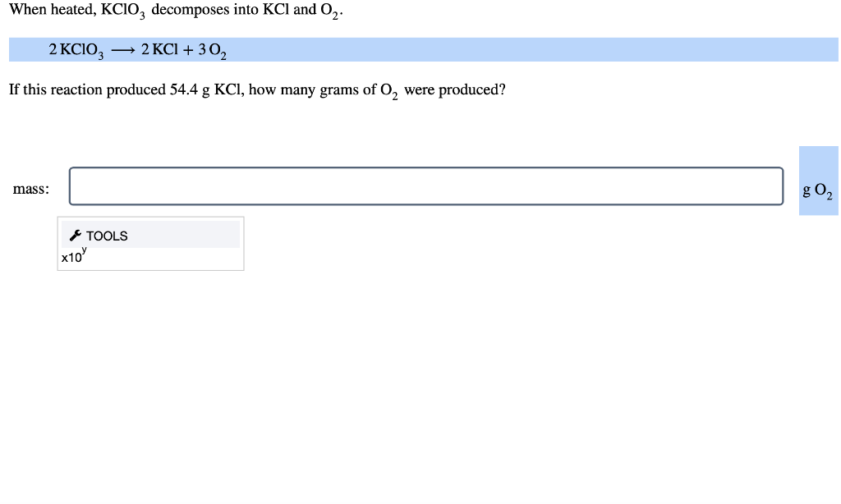Click TOOLS to collapse the tool list
841x504 pixels.
tap(107, 236)
